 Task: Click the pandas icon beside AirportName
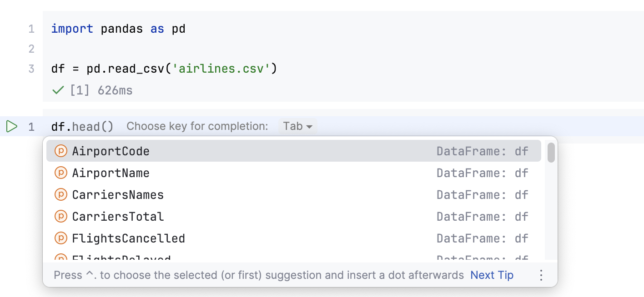pos(60,173)
